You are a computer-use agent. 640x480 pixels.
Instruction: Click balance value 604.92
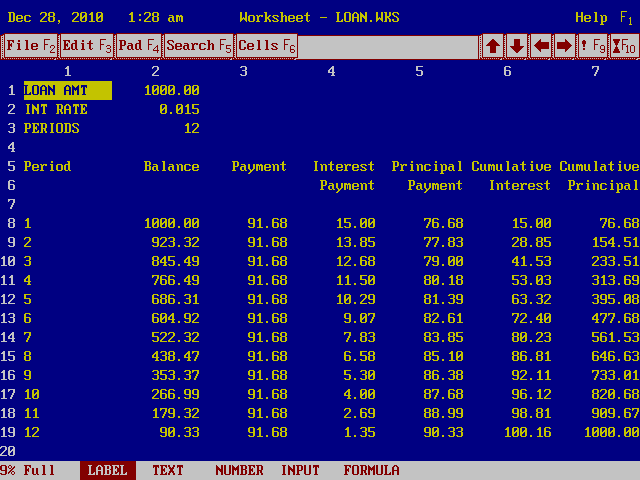(176, 318)
